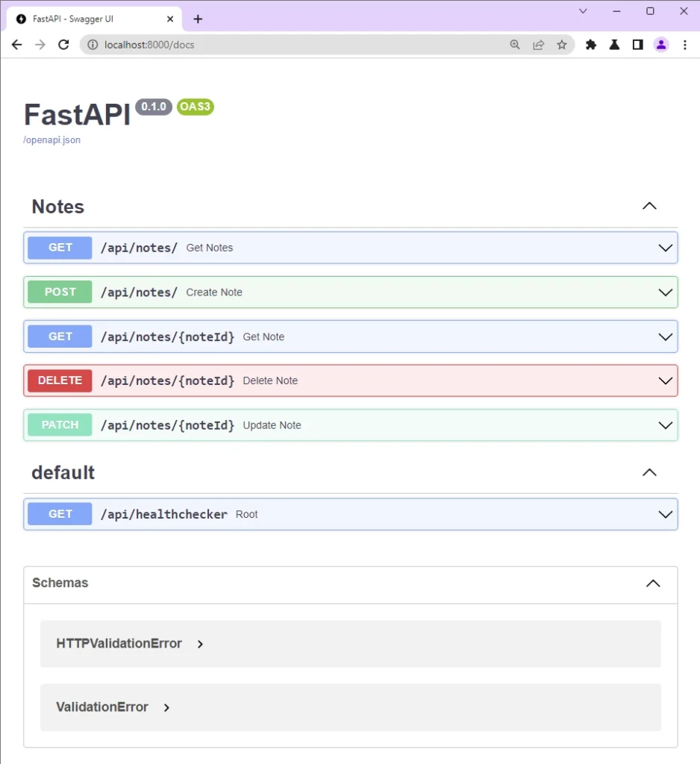Click the FastAPI title heading
Screen dimensions: 700x764
pos(77,115)
